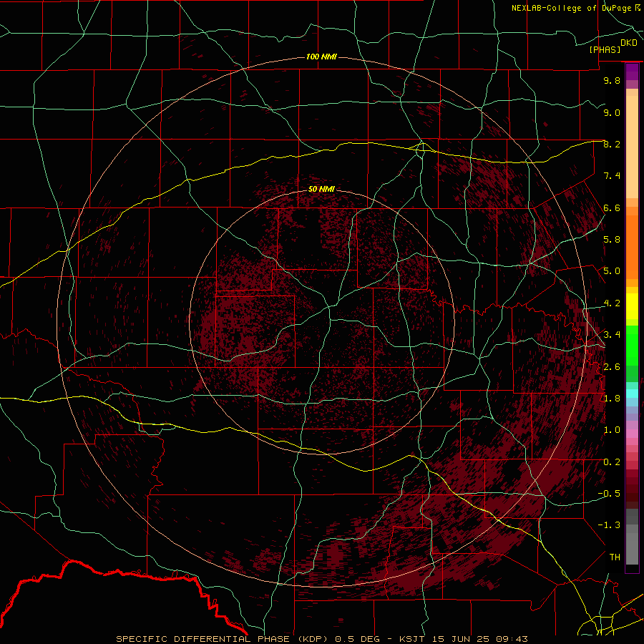
Task: Click the 8.2 value on the scale
Action: [x=612, y=144]
